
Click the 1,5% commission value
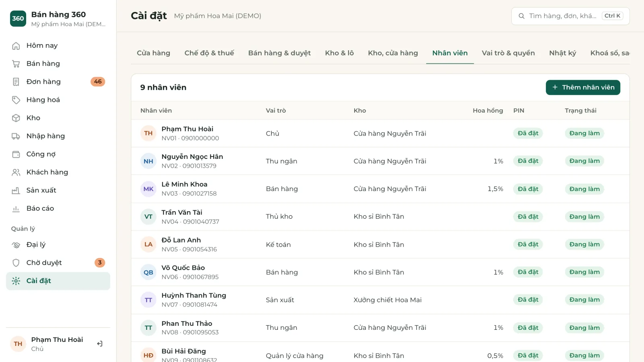coord(495,189)
